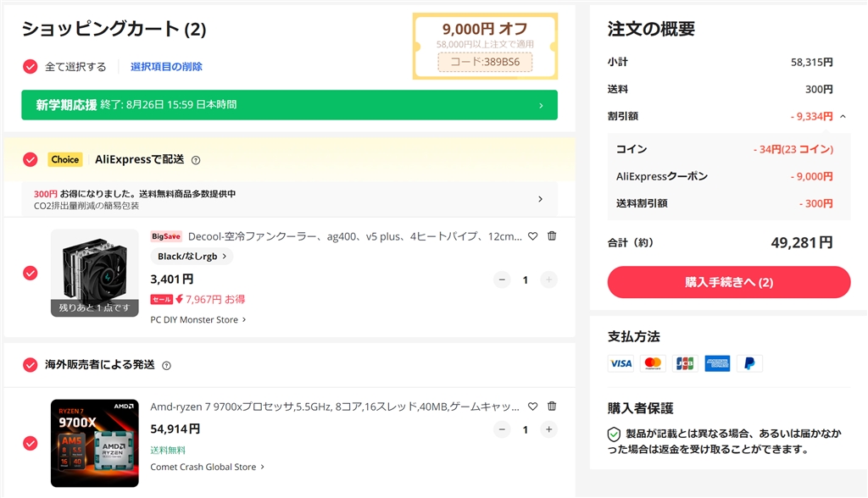The width and height of the screenshot is (868, 498).
Task: Open the Decool CPU cooler thumbnail
Action: tap(95, 273)
